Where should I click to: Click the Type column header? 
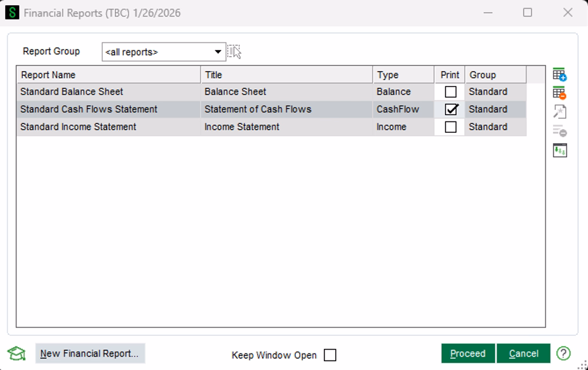403,75
